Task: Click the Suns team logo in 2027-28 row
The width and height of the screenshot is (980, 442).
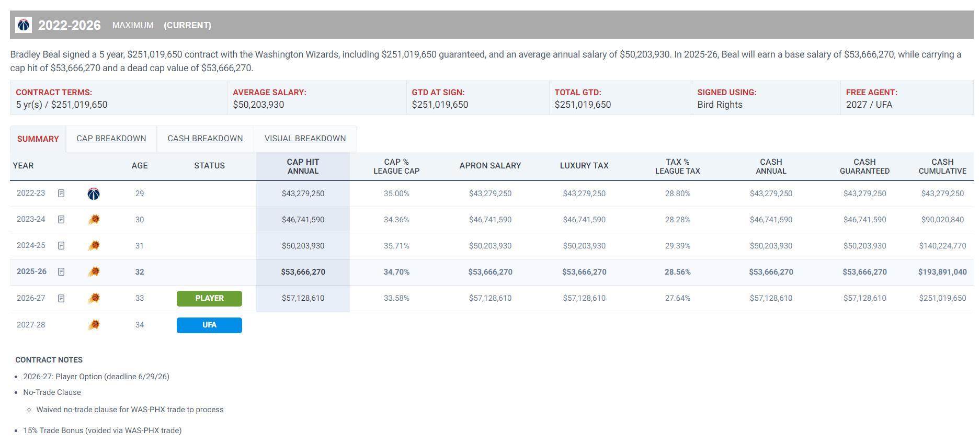Action: (x=94, y=325)
